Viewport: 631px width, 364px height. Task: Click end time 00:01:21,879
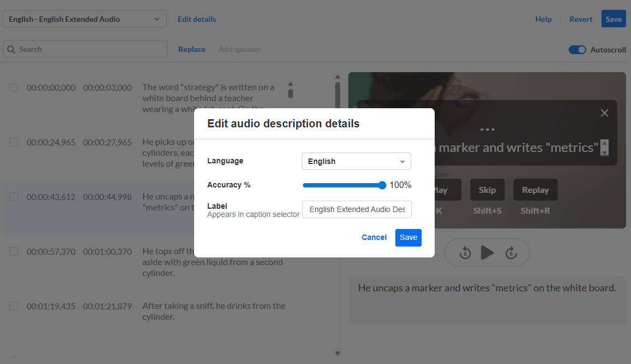[x=108, y=307]
